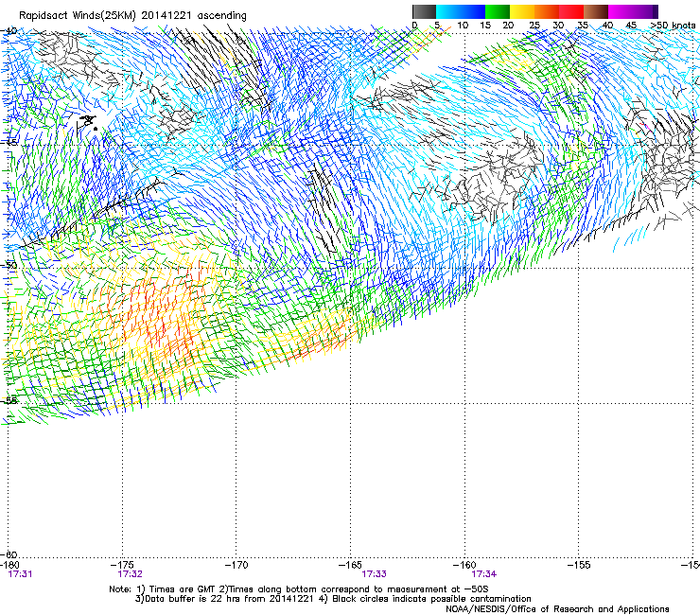
Task: Click the '>50 knots' legend label
Action: click(x=674, y=26)
